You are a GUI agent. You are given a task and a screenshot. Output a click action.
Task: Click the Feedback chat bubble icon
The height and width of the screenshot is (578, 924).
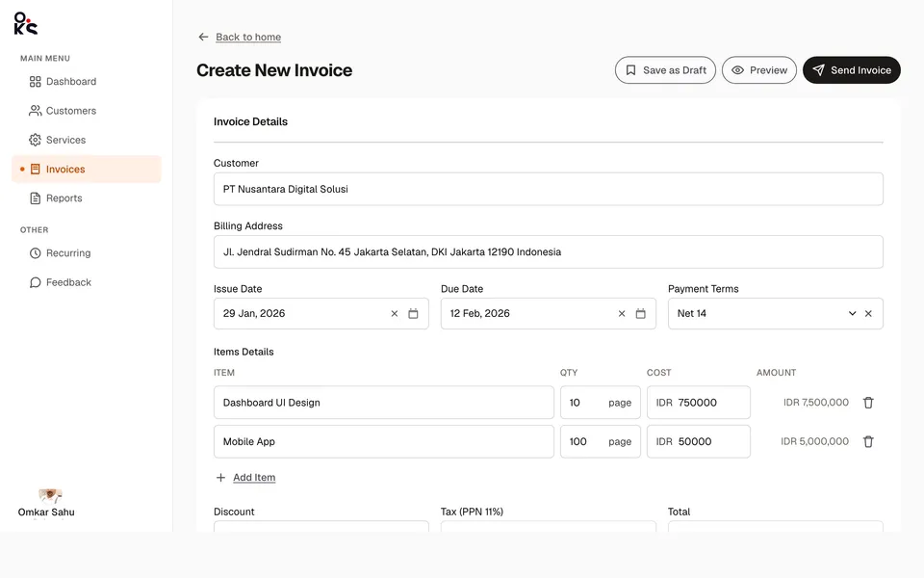point(36,282)
